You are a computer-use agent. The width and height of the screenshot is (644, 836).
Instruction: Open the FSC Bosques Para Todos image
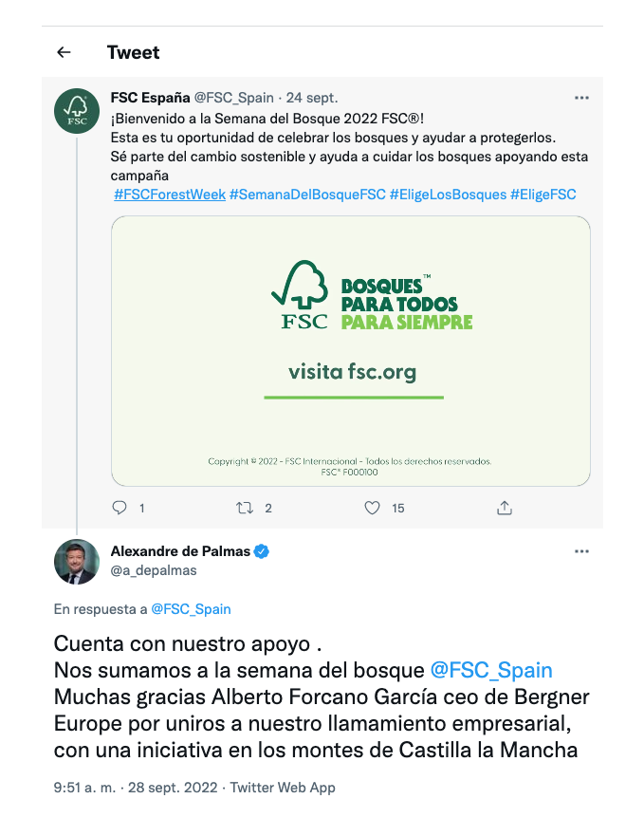(x=351, y=351)
